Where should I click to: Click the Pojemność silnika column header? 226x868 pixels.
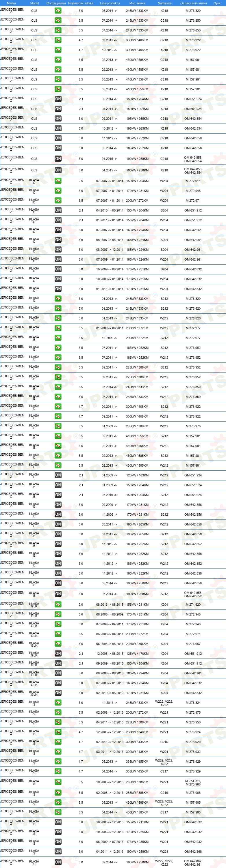point(81,3)
